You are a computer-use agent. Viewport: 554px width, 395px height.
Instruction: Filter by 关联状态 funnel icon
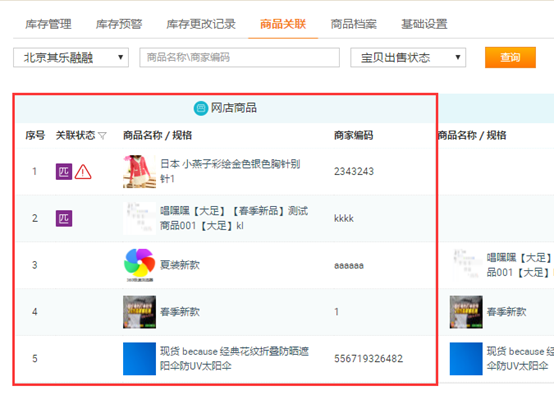point(102,136)
